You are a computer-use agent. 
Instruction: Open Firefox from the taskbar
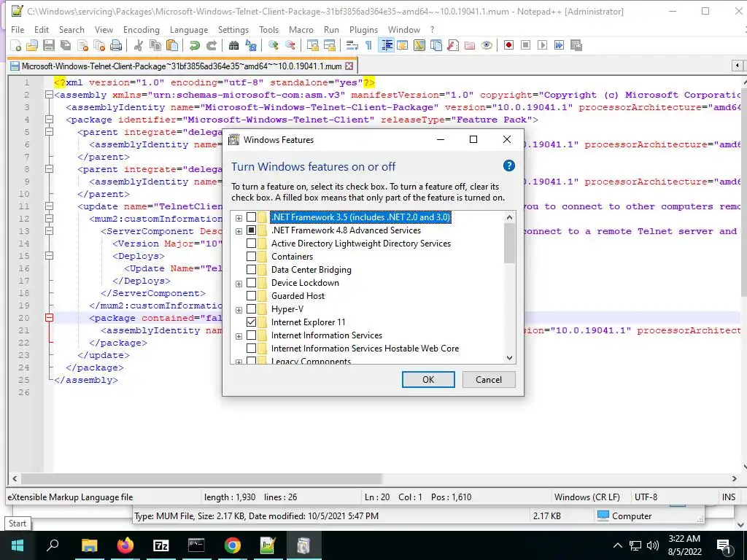pos(125,545)
